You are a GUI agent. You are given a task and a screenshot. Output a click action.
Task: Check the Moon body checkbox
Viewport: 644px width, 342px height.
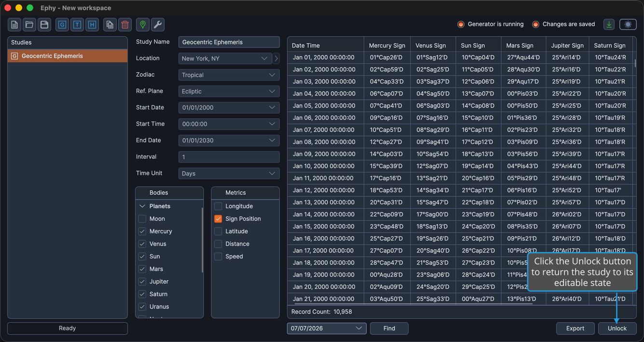pyautogui.click(x=142, y=219)
